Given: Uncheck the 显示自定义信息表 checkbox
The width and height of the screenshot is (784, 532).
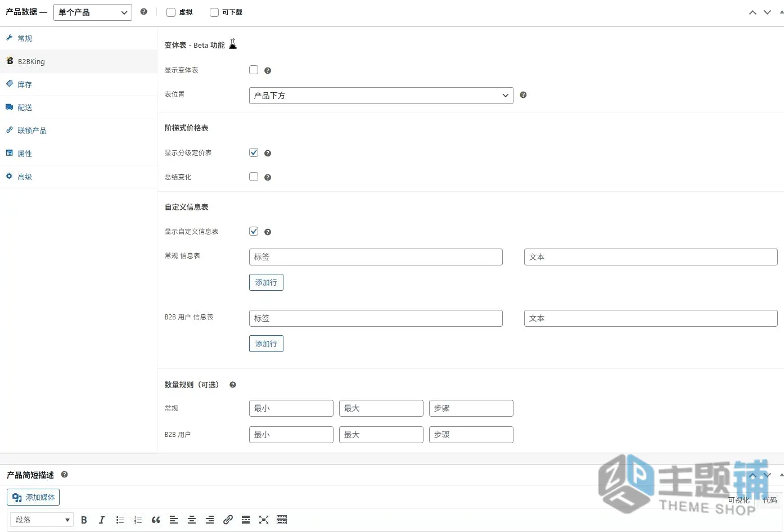Looking at the screenshot, I should tap(254, 231).
